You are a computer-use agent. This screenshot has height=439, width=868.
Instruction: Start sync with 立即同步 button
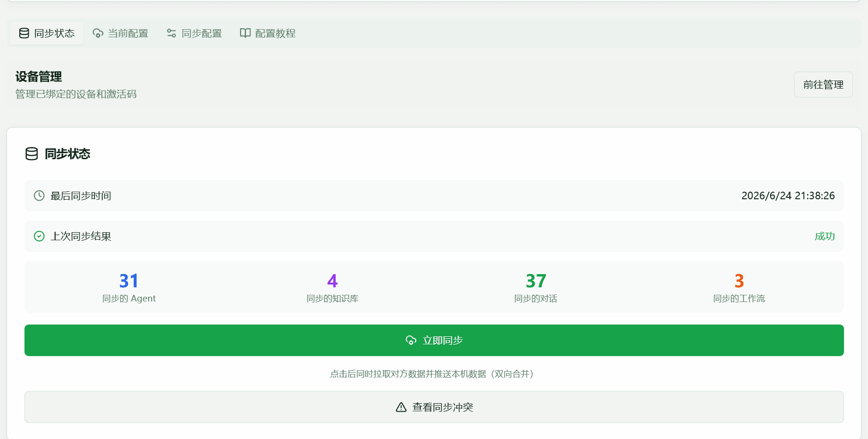(434, 340)
